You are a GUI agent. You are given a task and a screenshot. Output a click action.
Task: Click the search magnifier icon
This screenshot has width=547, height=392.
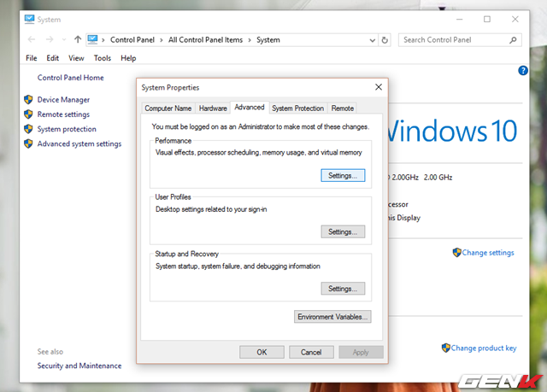pyautogui.click(x=513, y=40)
